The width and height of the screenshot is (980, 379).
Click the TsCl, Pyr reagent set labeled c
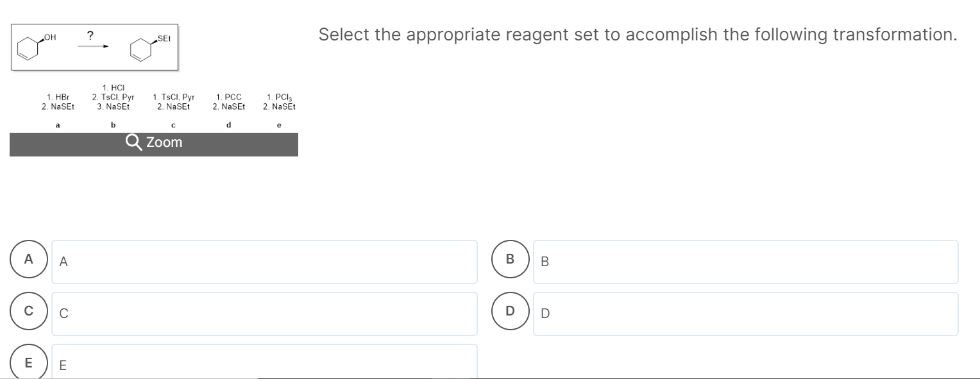point(173,101)
